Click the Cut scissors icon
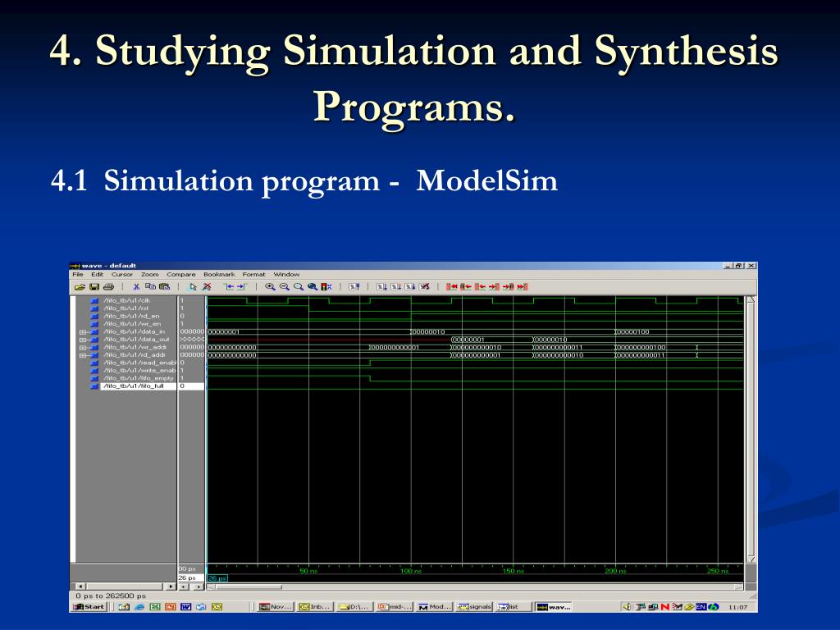The width and height of the screenshot is (840, 630). pos(136,286)
